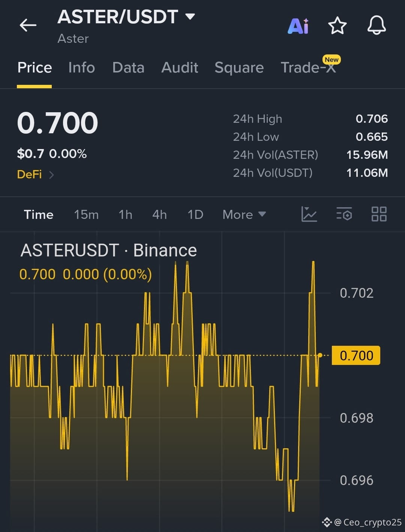Click the 0.698 axis label
405x532 pixels.
point(357,418)
